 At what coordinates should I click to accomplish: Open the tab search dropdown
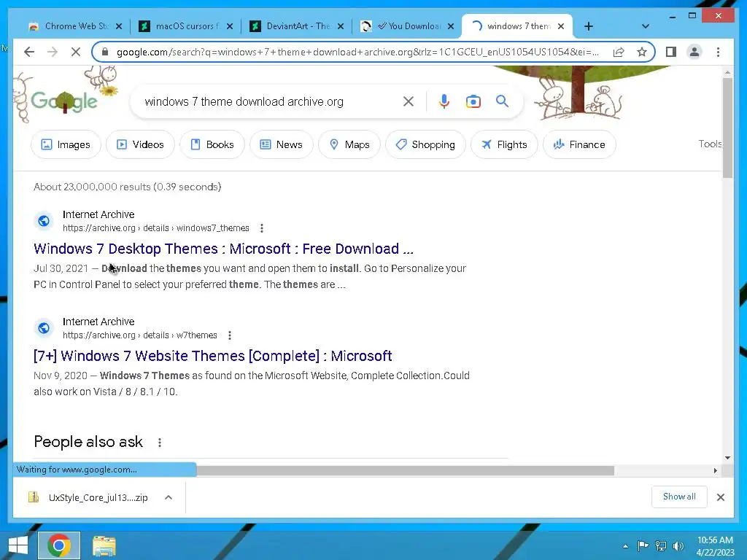(x=645, y=26)
